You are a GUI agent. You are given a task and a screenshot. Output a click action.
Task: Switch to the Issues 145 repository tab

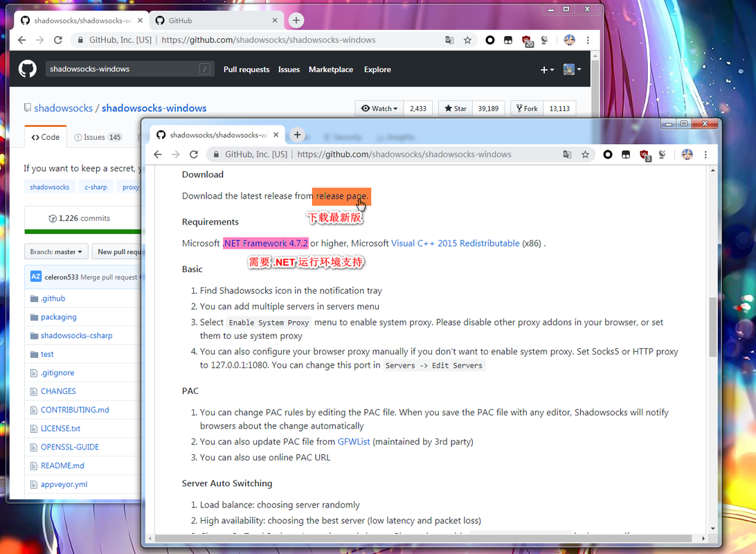(98, 137)
